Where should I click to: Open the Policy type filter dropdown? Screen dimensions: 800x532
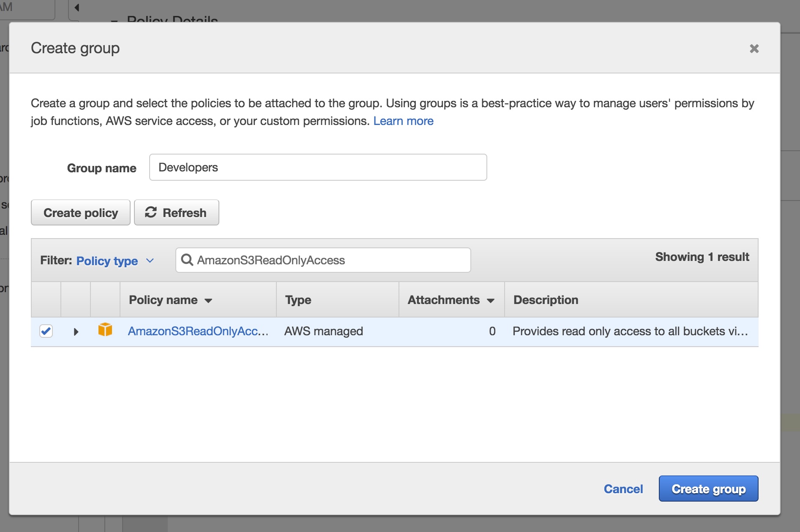point(115,261)
